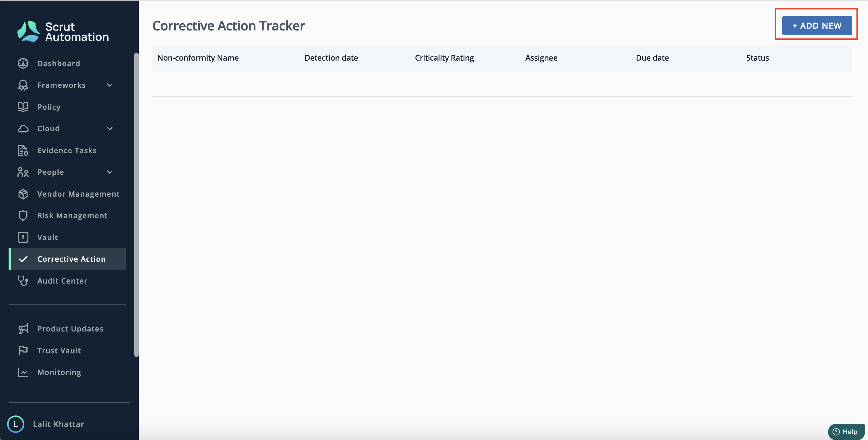Click the Policy book icon

click(23, 107)
